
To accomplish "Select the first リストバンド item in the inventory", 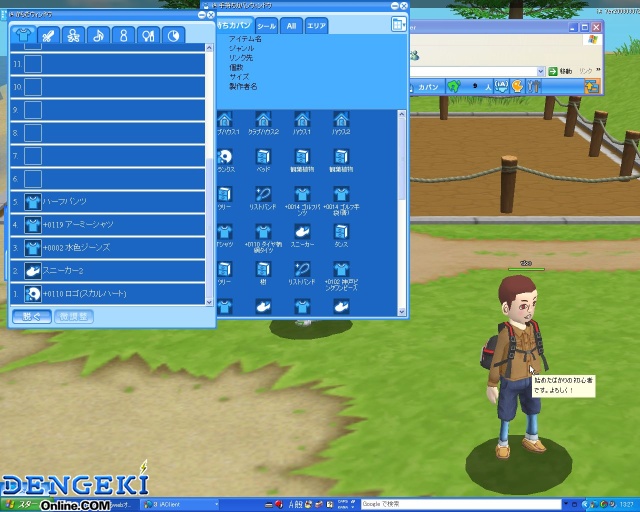I will coord(263,198).
